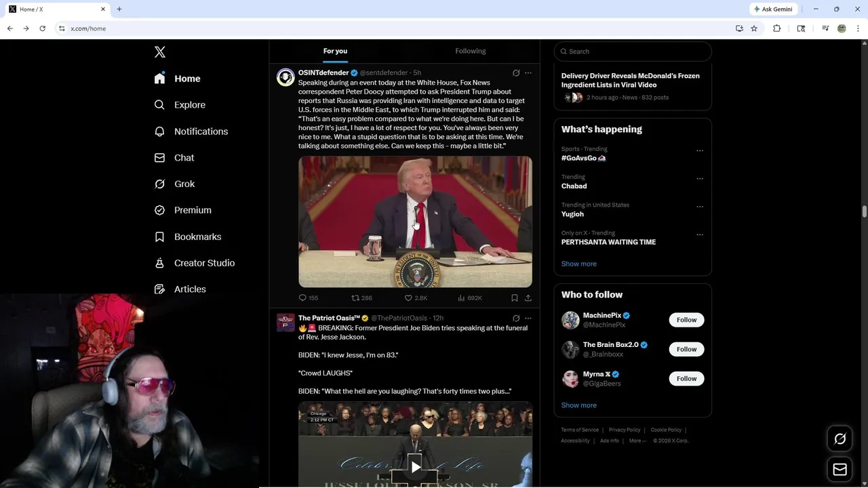The image size is (868, 488).
Task: Open more options on Patriot Oasis post
Action: coord(528,318)
